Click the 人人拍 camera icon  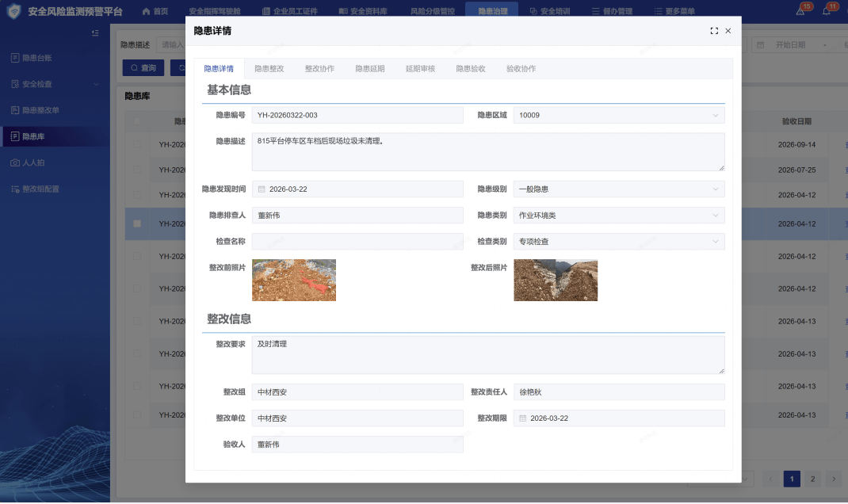15,162
